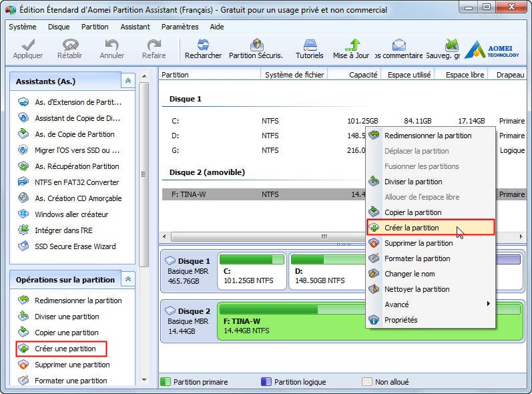Select C: 101.25GB block in disk map
The image size is (532, 394).
(252, 272)
